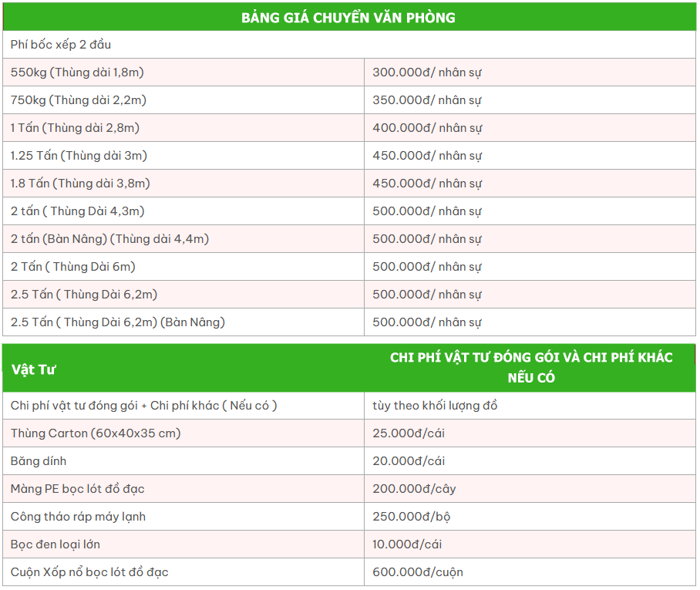The height and width of the screenshot is (590, 700).
Task: Select the 350.000đ/ nhân sự price
Action: click(x=427, y=100)
